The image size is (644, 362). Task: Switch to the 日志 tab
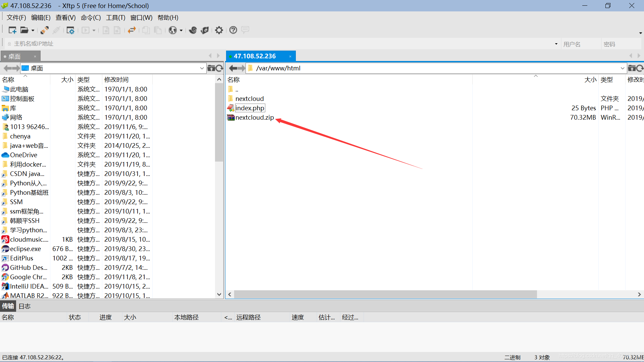(x=24, y=306)
